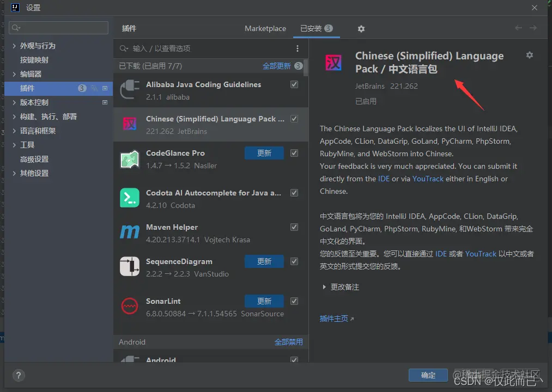Screen dimensions: 552x392
Task: Expand the 更改备注 section
Action: tap(324, 287)
